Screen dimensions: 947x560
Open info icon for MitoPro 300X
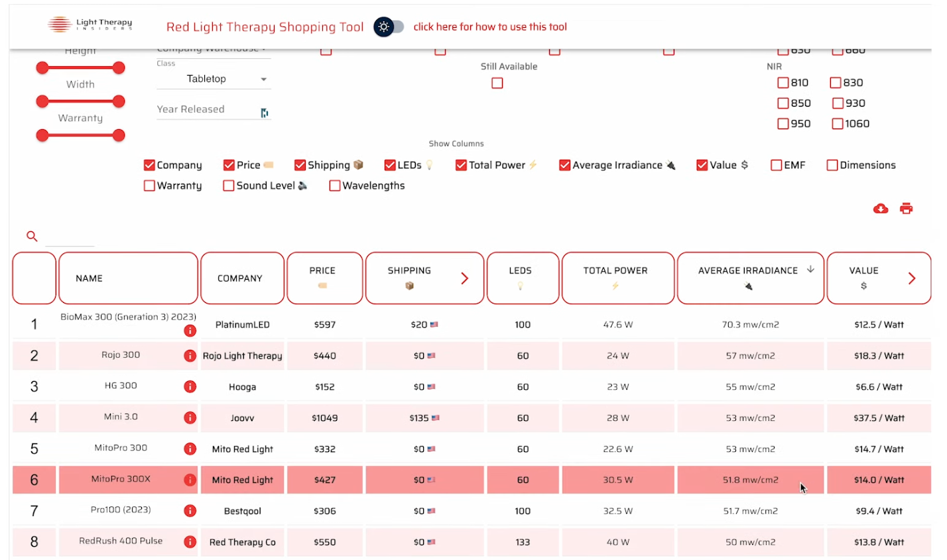point(190,480)
